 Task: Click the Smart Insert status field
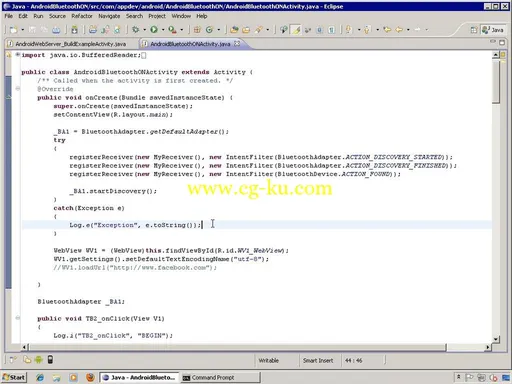(318, 360)
